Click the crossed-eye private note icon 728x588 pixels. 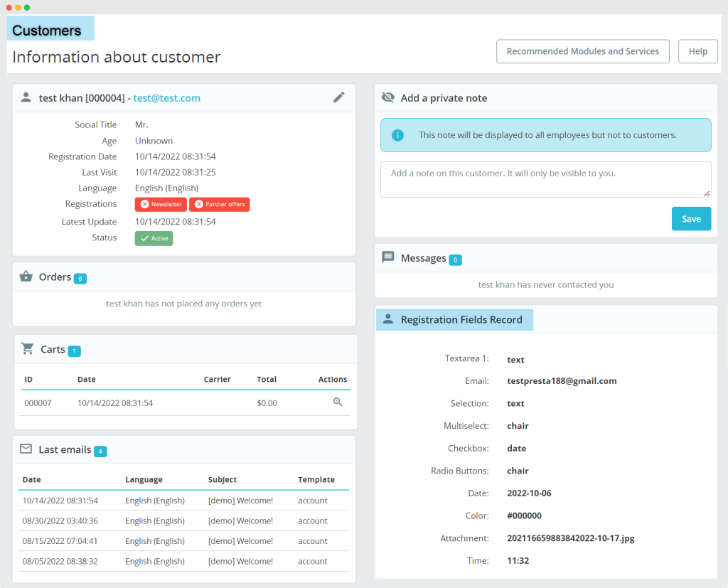(388, 98)
